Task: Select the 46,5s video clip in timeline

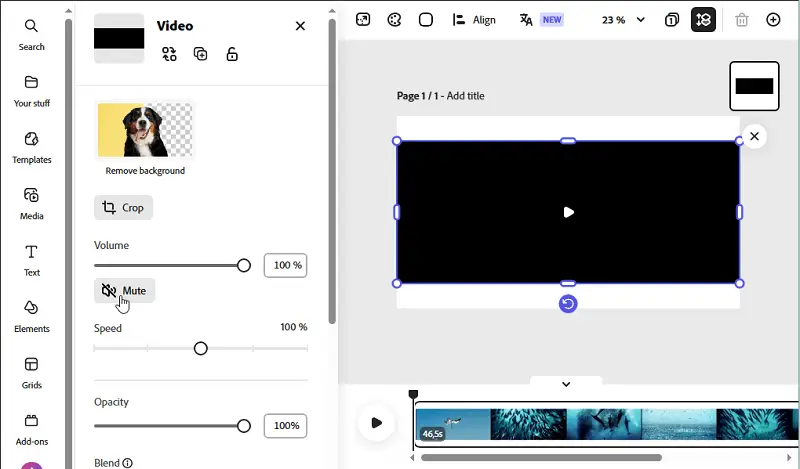Action: (606, 424)
